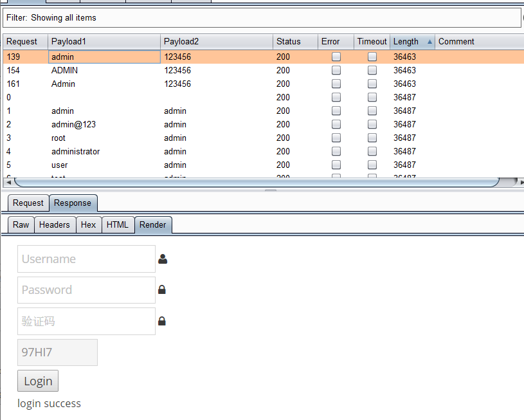This screenshot has width=524, height=420.
Task: Sort results by Error column header
Action: click(336, 42)
